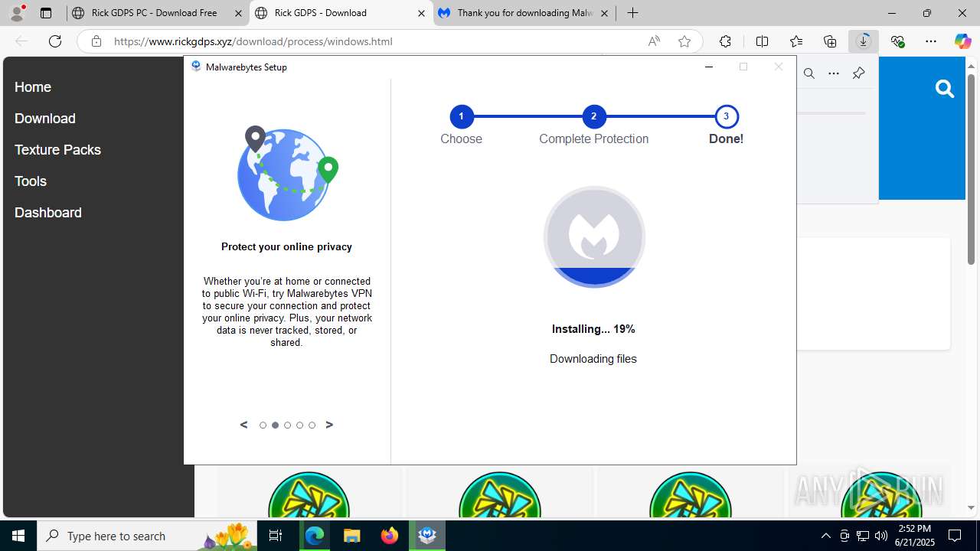The width and height of the screenshot is (980, 551).
Task: Open the notification center icon
Action: 955,536
